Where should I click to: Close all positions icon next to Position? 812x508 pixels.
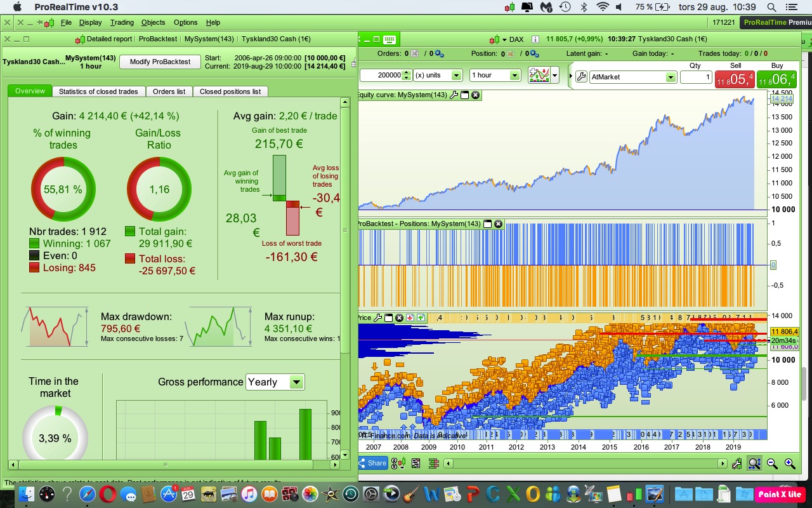(x=509, y=54)
